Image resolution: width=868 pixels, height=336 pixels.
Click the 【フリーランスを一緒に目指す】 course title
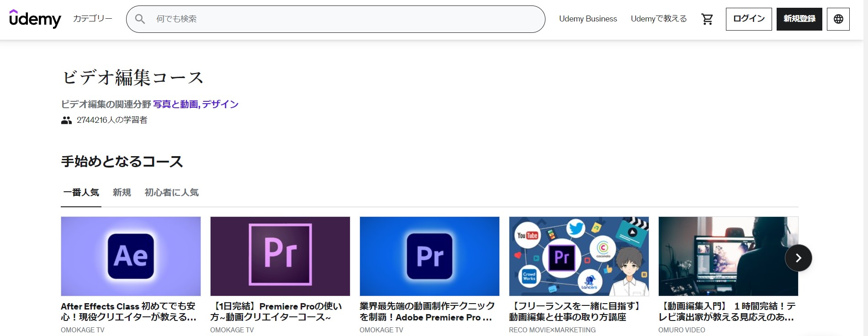pyautogui.click(x=575, y=311)
